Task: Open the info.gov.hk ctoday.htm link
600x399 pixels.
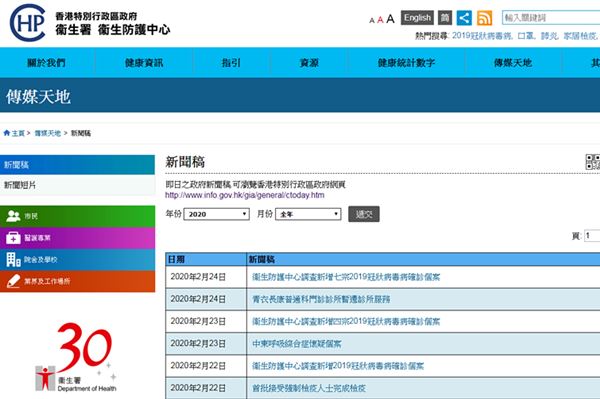Action: click(245, 195)
